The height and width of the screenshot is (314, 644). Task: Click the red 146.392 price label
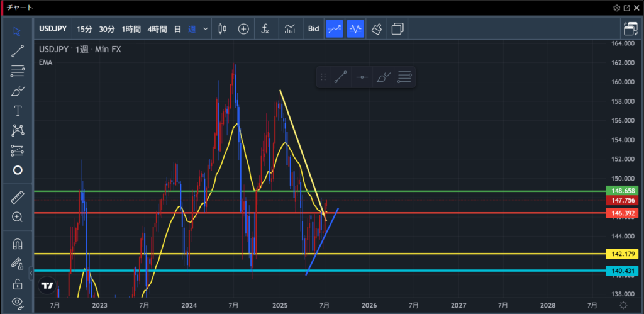tap(622, 213)
